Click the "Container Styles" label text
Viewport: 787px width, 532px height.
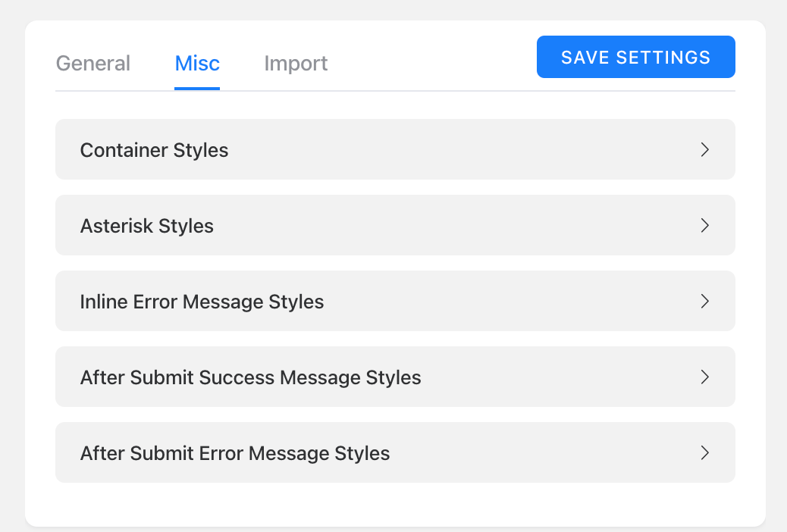coord(154,150)
